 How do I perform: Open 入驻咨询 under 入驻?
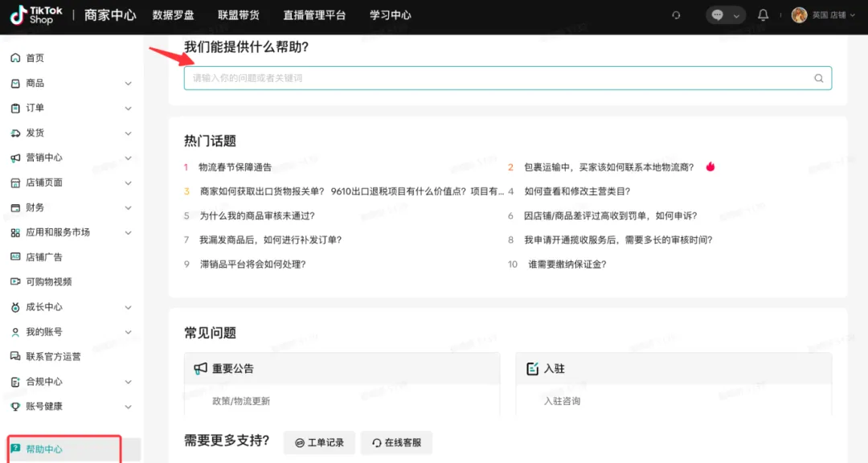[x=562, y=401]
